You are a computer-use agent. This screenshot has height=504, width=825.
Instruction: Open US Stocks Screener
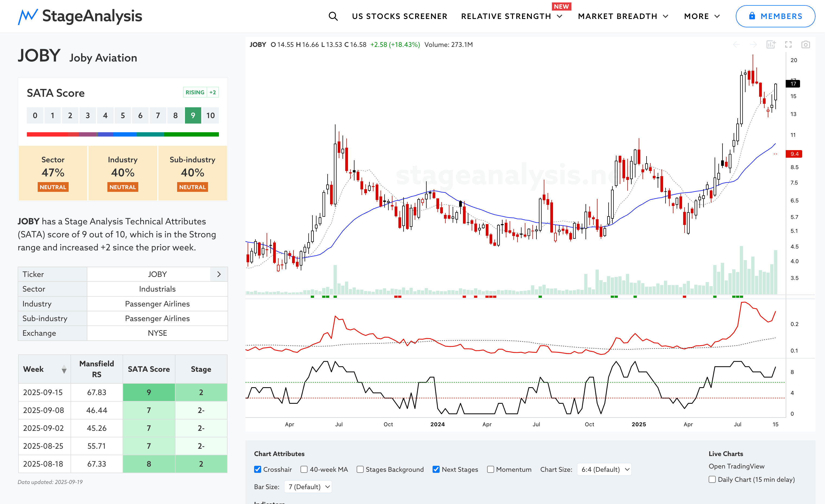tap(399, 16)
